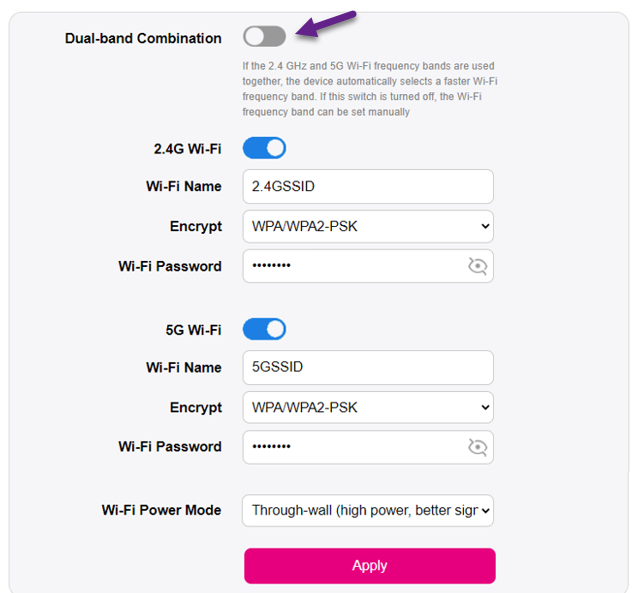Click into the 2.4G Wi-Fi Password field
The image size is (638, 593).
pos(350,266)
